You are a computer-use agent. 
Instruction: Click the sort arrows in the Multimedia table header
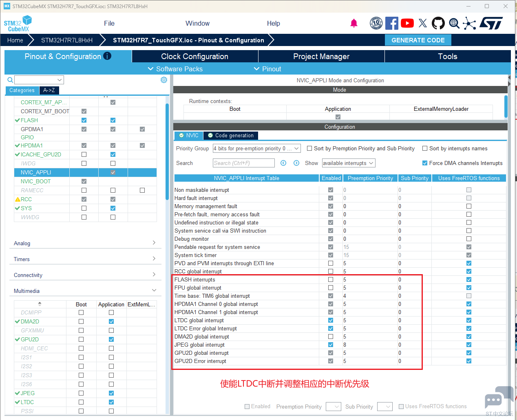(x=40, y=304)
